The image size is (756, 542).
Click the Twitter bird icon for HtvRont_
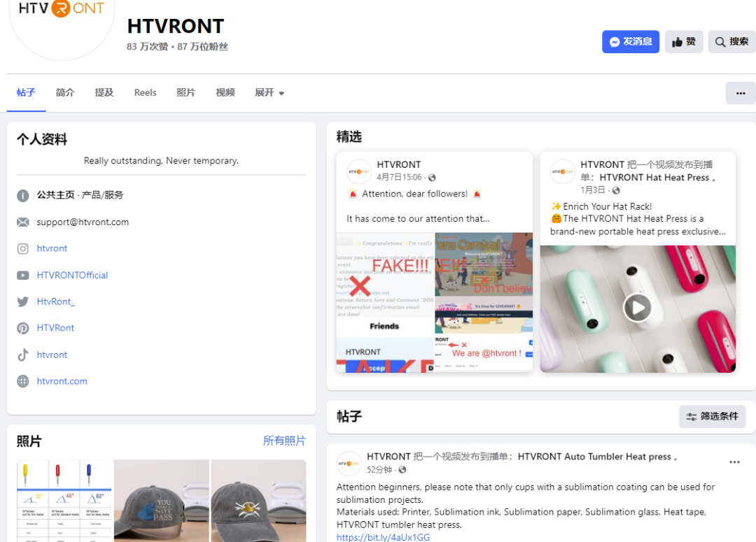pyautogui.click(x=22, y=301)
